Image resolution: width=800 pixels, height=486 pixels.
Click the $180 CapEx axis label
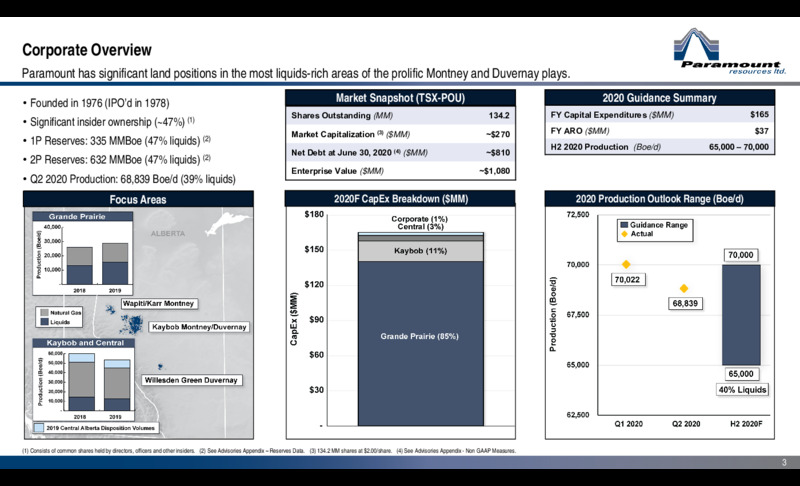[314, 214]
